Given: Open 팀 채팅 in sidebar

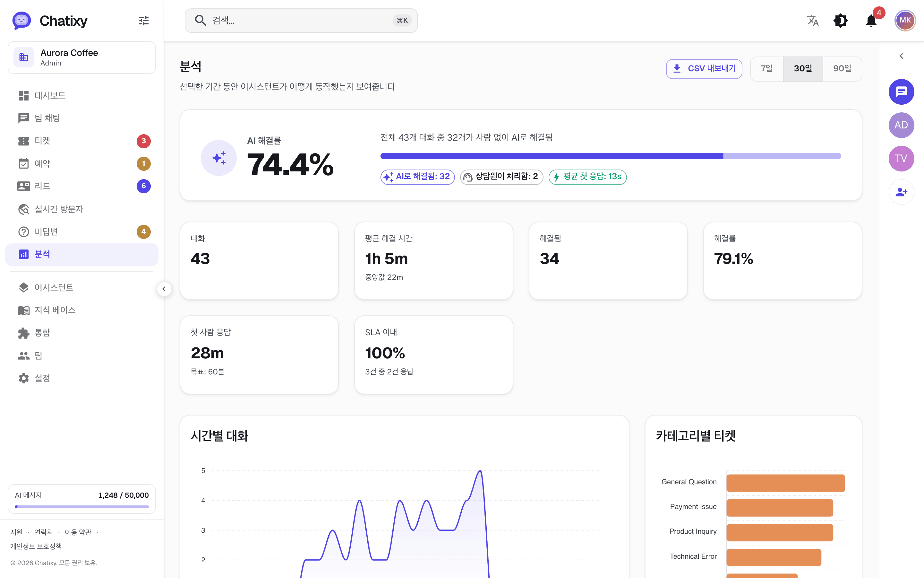Looking at the screenshot, I should 82,118.
